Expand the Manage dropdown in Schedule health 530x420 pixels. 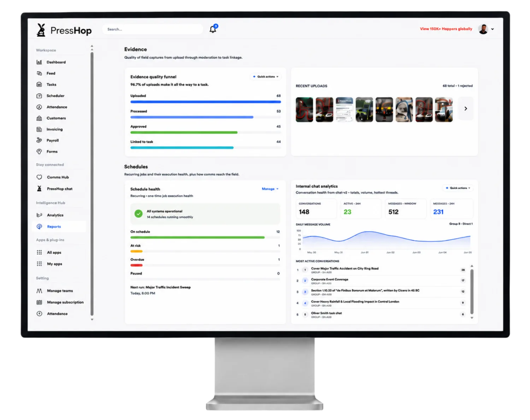point(270,189)
